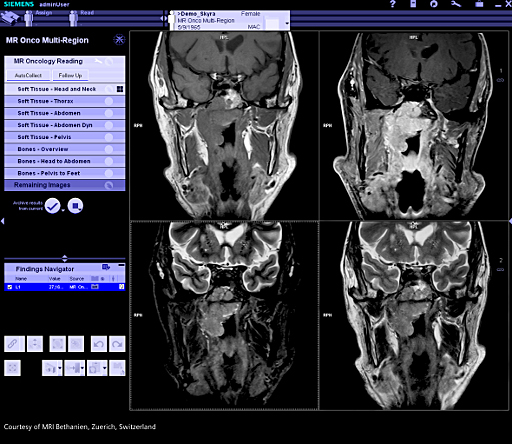Open the wrench configuration icon

[x=456, y=4]
